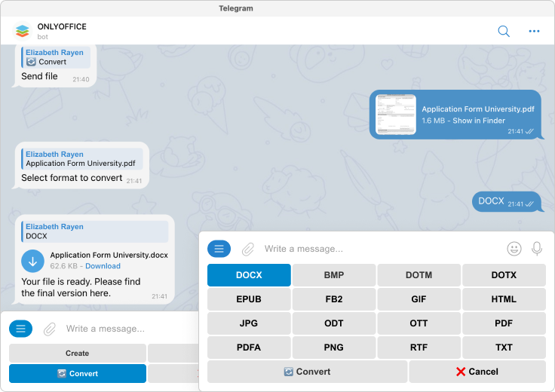Click Convert button in format keyboard
The height and width of the screenshot is (392, 555).
click(307, 372)
